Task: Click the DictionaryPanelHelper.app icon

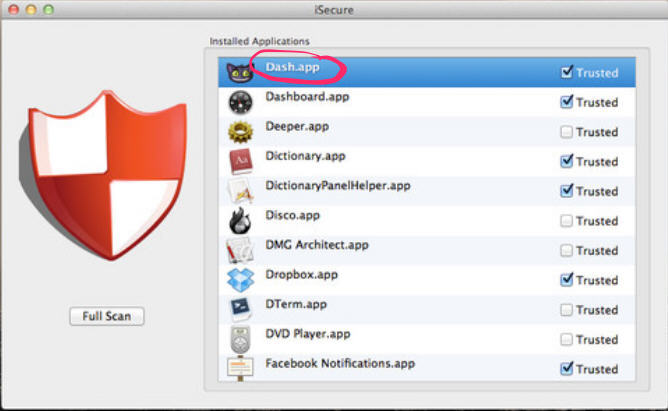Action: (241, 191)
